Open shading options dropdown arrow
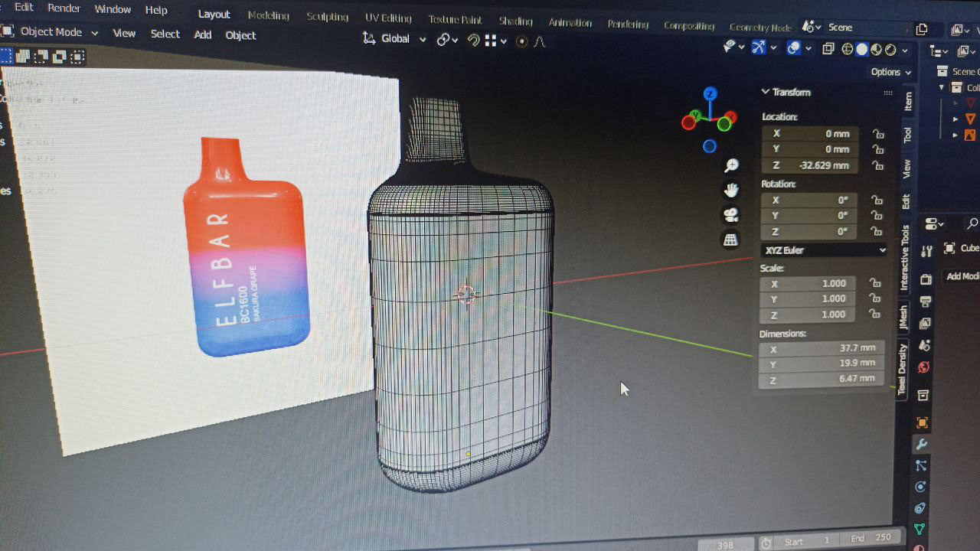 pyautogui.click(x=905, y=51)
